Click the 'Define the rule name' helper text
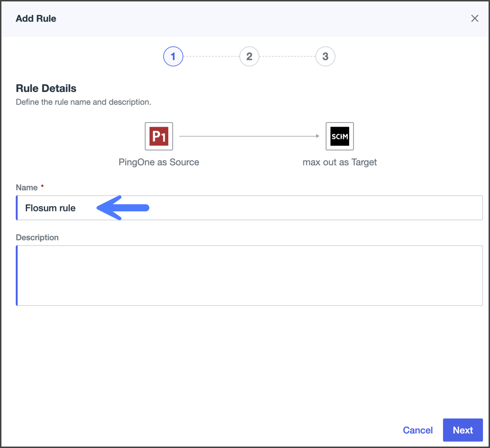The image size is (490, 448). pos(83,102)
